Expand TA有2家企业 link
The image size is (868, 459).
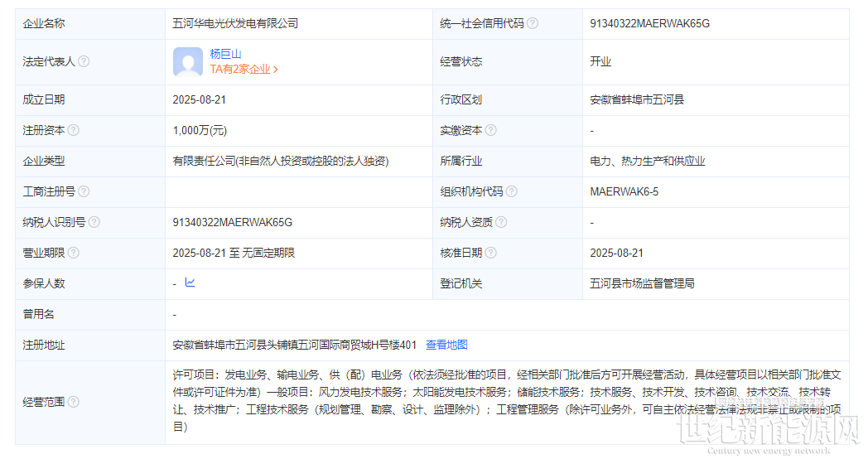coord(244,70)
